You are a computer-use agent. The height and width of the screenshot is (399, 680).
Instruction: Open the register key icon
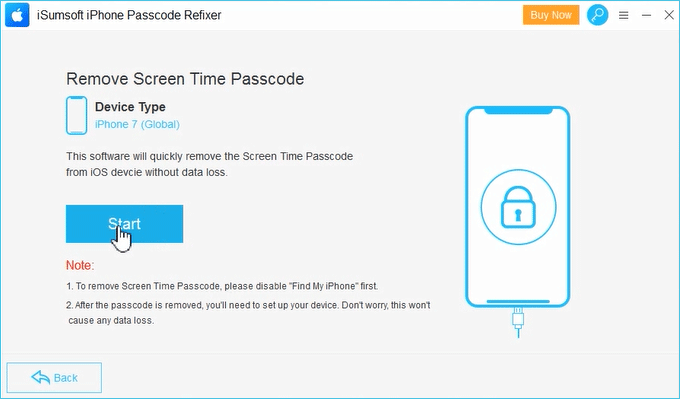[597, 15]
